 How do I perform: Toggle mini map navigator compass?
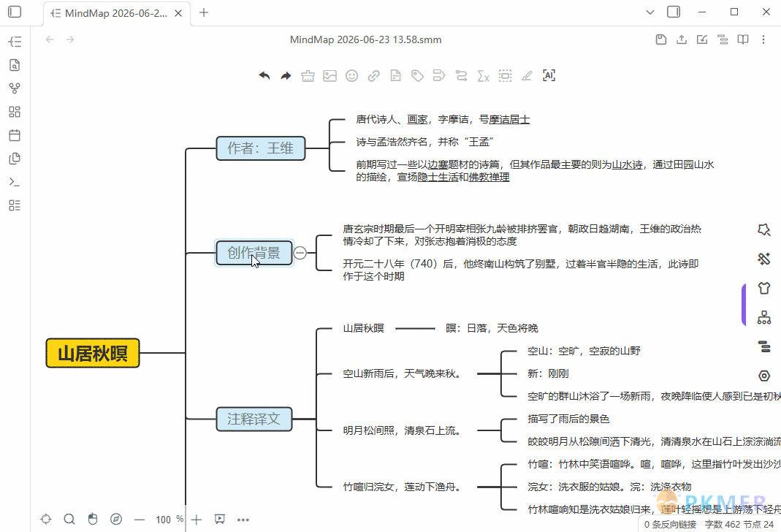point(116,520)
